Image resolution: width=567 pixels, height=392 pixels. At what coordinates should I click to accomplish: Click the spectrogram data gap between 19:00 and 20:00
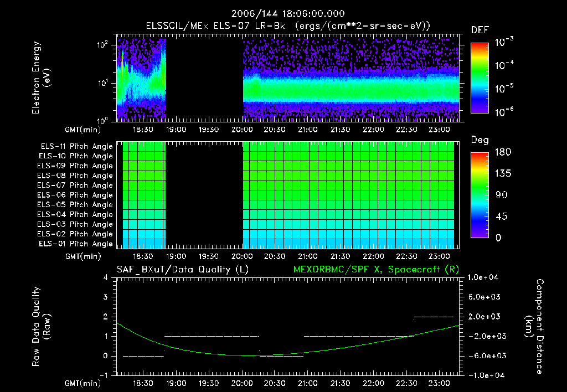204,78
